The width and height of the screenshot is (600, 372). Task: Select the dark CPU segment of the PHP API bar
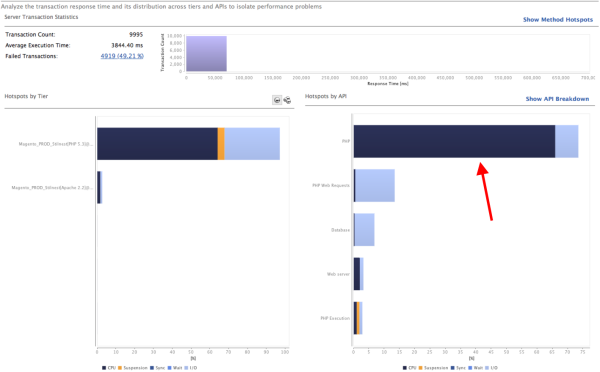(x=454, y=141)
